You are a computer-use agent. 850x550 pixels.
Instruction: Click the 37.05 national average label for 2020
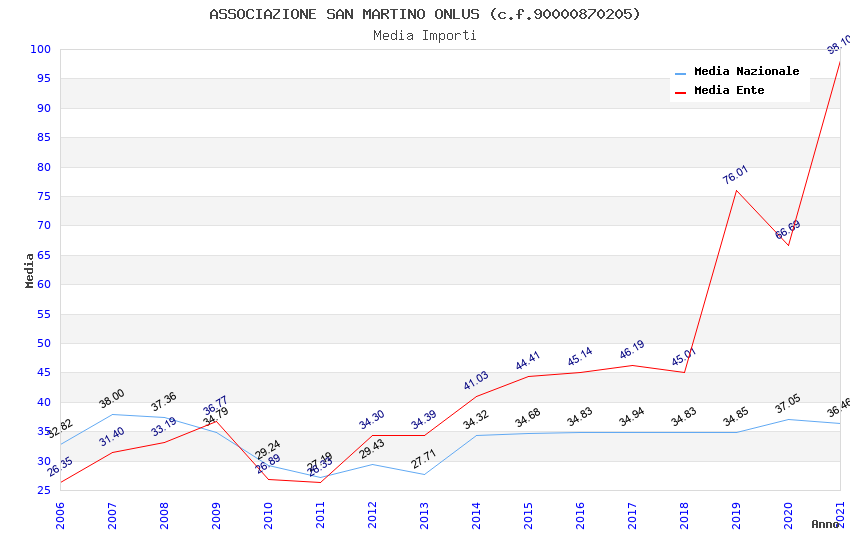click(x=788, y=404)
